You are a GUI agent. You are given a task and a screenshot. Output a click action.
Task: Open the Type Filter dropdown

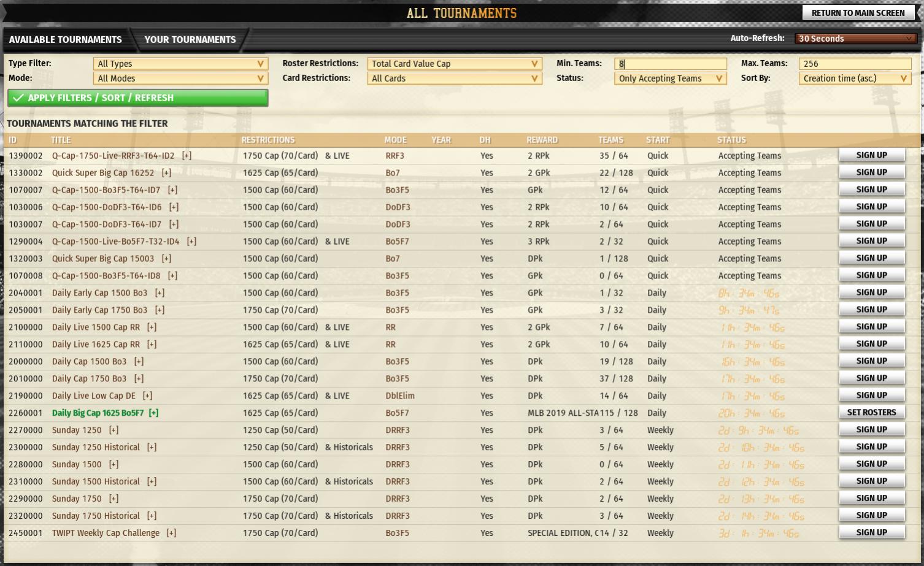[x=180, y=63]
